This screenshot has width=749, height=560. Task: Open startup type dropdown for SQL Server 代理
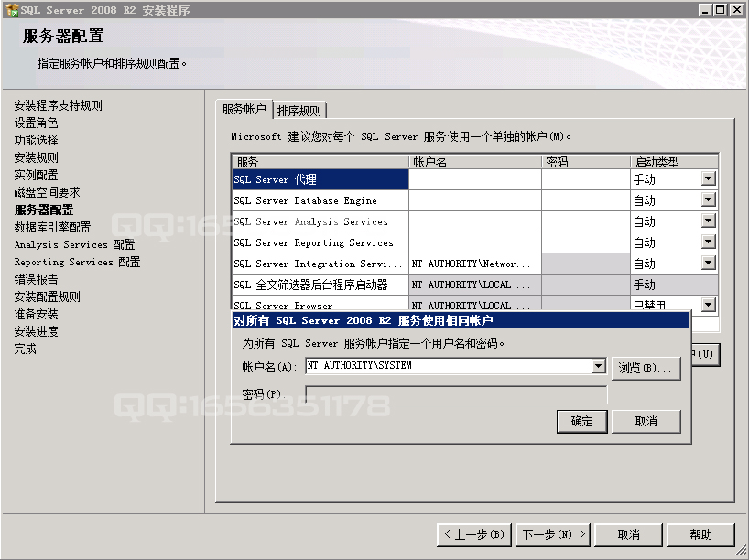709,178
